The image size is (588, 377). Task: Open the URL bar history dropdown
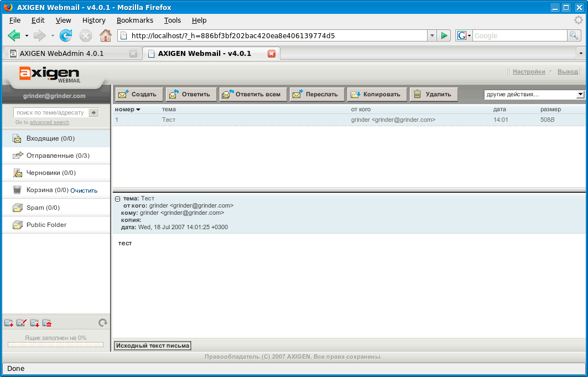pos(432,35)
